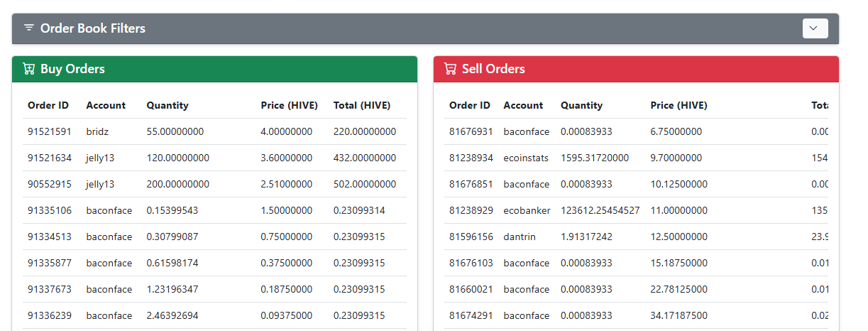Click the cart icon in Buy Orders header
Screen dimensions: 868x331
[29, 69]
